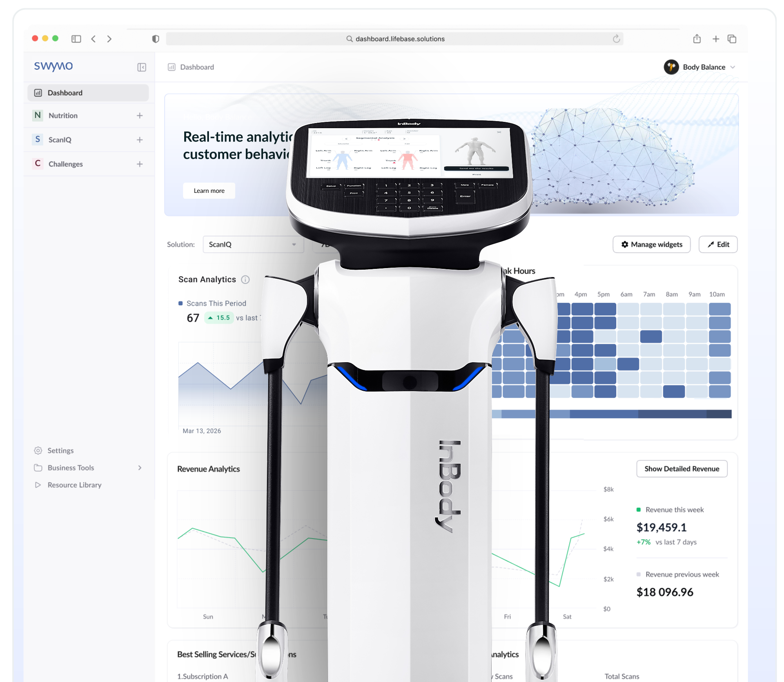
Task: Toggle the browser sidebar icon
Action: pyautogui.click(x=76, y=39)
